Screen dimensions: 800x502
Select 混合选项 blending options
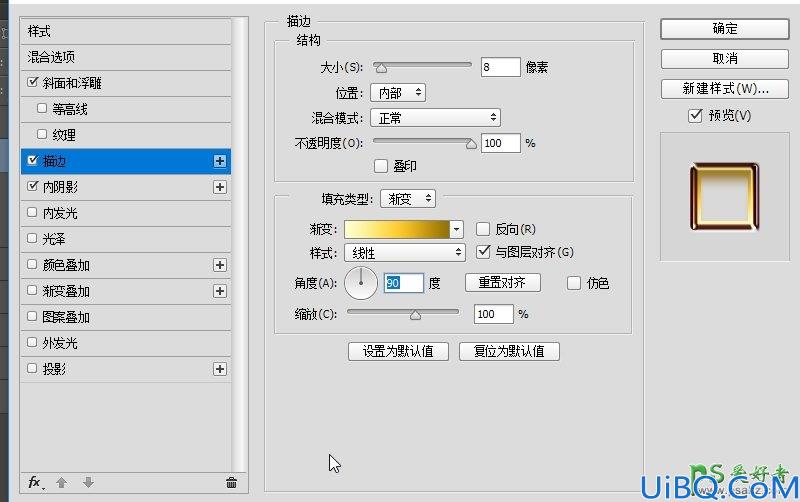[x=126, y=57]
